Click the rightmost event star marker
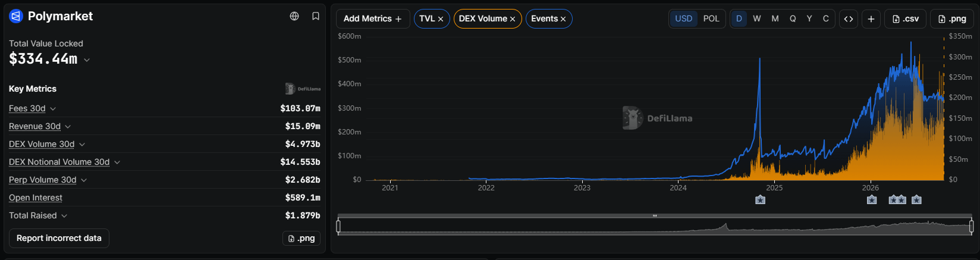Viewport: 980px width, 260px height. 916,200
